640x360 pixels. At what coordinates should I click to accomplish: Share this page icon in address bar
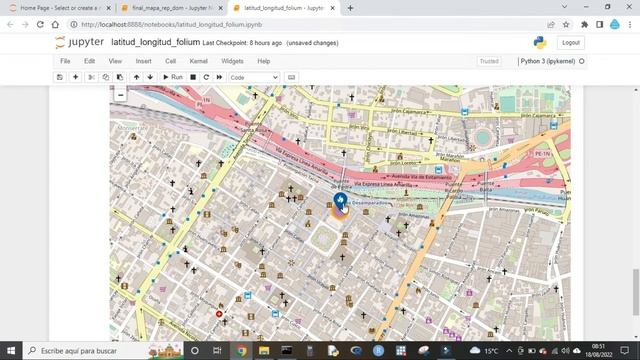(551, 24)
